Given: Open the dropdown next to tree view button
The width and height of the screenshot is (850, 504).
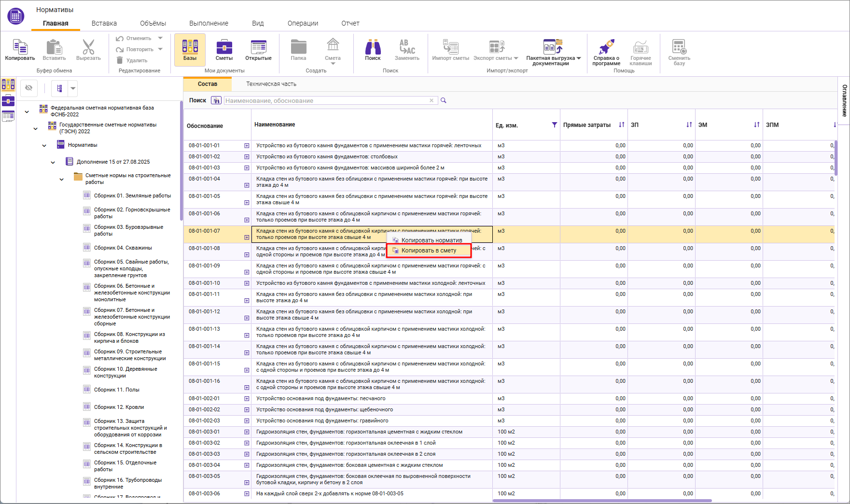Looking at the screenshot, I should click(73, 88).
